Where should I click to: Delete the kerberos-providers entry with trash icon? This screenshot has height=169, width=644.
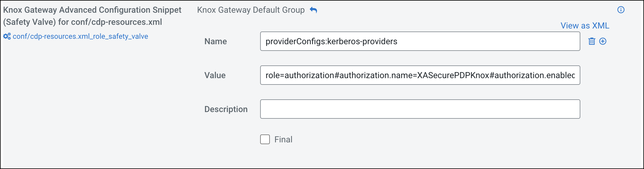[592, 41]
